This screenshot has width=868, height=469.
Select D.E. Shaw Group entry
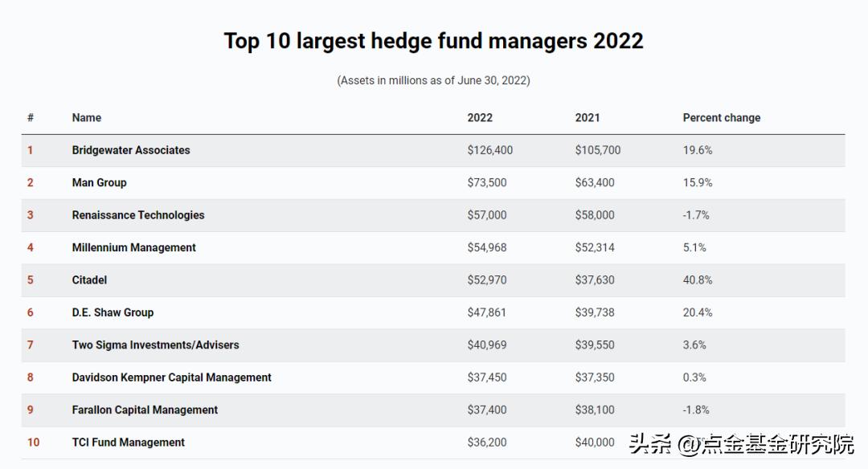click(113, 312)
